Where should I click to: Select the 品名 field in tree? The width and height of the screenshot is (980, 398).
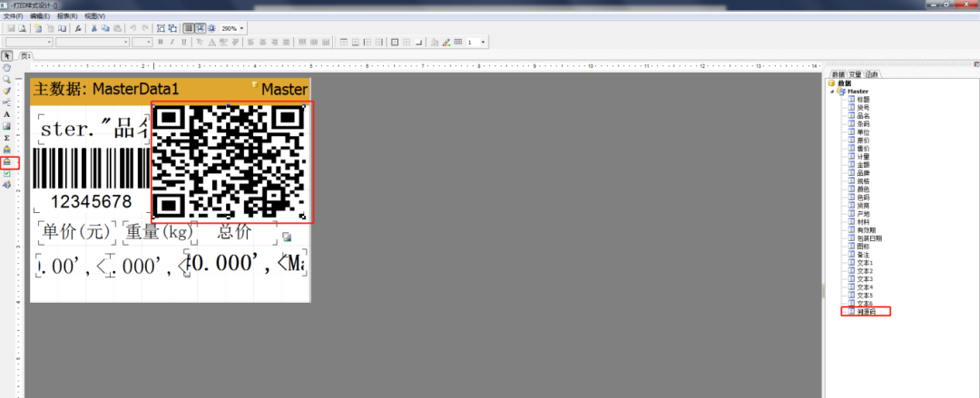(x=863, y=115)
